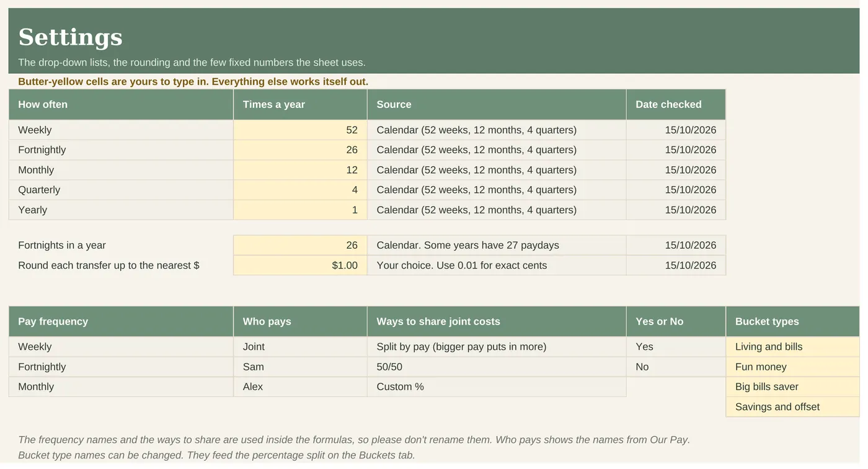Select the Fun money bucket type cell

click(x=792, y=367)
